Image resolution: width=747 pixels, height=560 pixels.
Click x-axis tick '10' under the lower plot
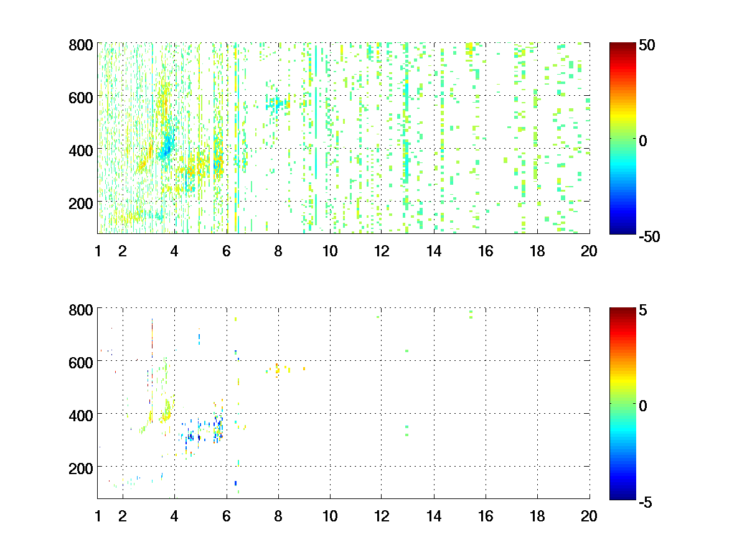(330, 516)
